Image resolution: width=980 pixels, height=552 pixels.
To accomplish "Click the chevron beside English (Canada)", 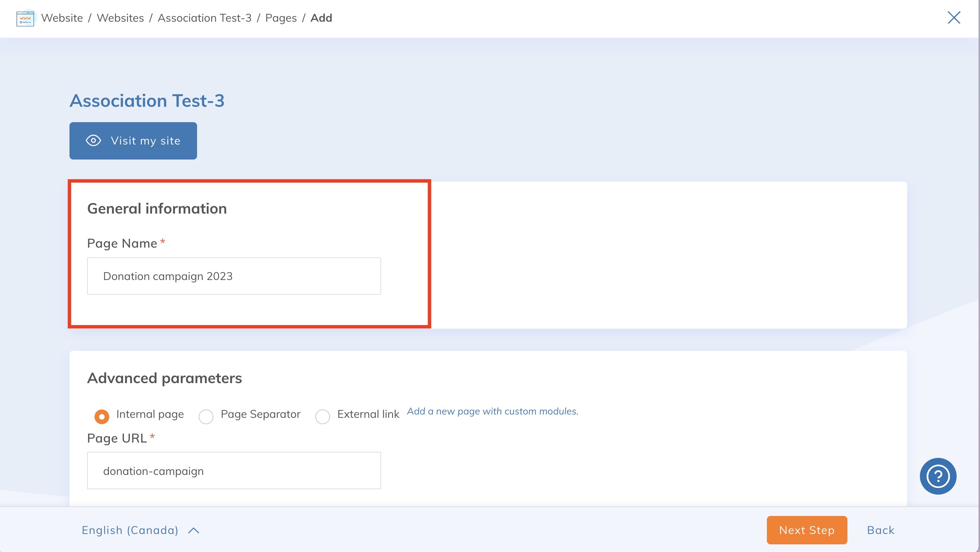I will pos(194,530).
